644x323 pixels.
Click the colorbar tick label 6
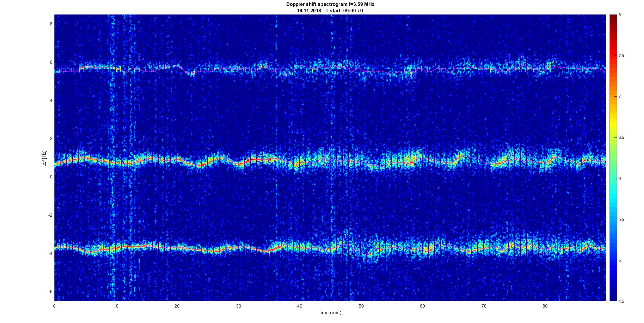click(620, 178)
